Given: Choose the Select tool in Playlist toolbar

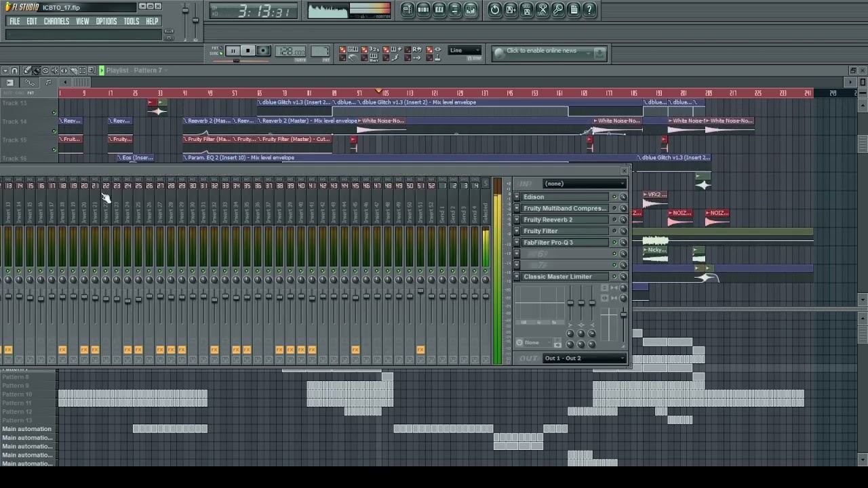Looking at the screenshot, I should click(x=82, y=70).
